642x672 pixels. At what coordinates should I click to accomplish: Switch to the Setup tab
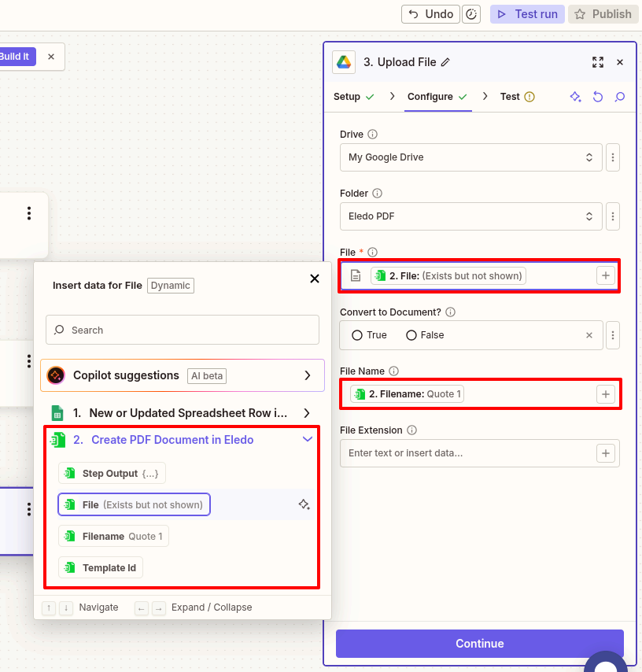click(349, 96)
